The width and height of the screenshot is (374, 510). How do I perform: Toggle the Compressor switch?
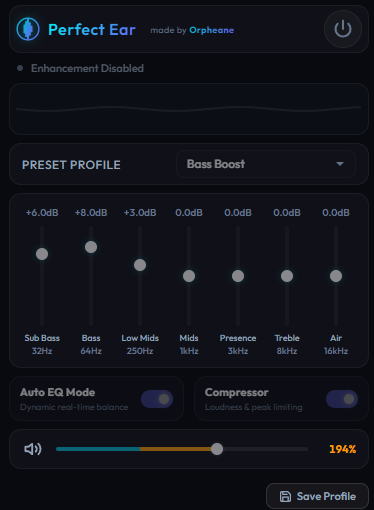pyautogui.click(x=342, y=399)
